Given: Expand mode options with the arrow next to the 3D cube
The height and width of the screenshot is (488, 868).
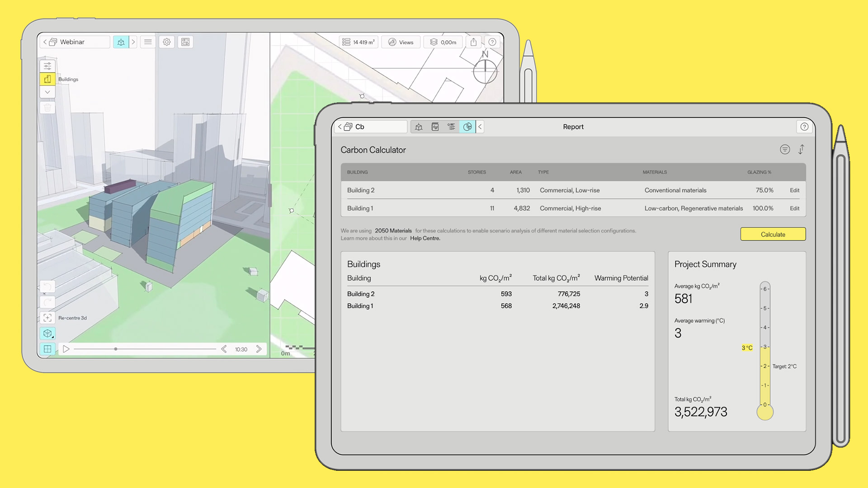Looking at the screenshot, I should (x=133, y=42).
